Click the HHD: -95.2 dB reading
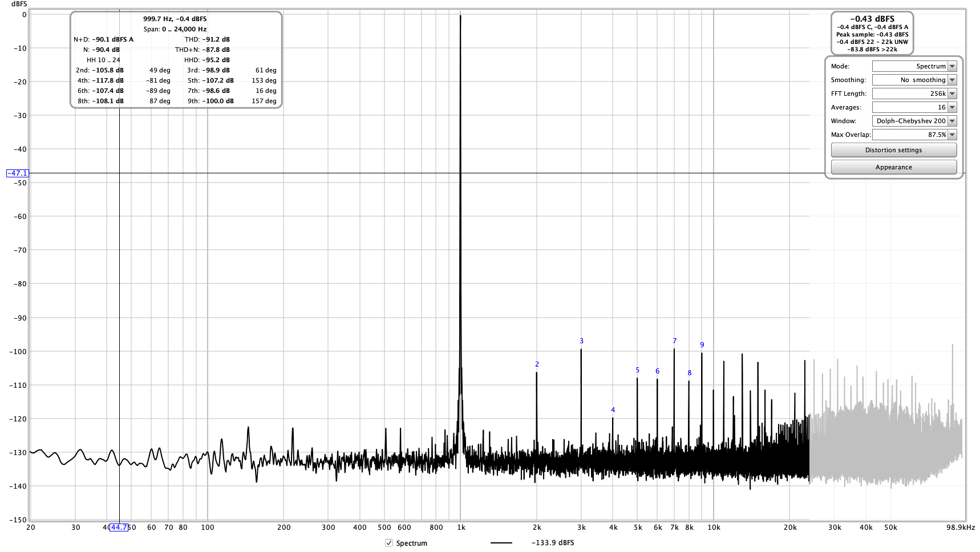The width and height of the screenshot is (980, 552). (207, 60)
